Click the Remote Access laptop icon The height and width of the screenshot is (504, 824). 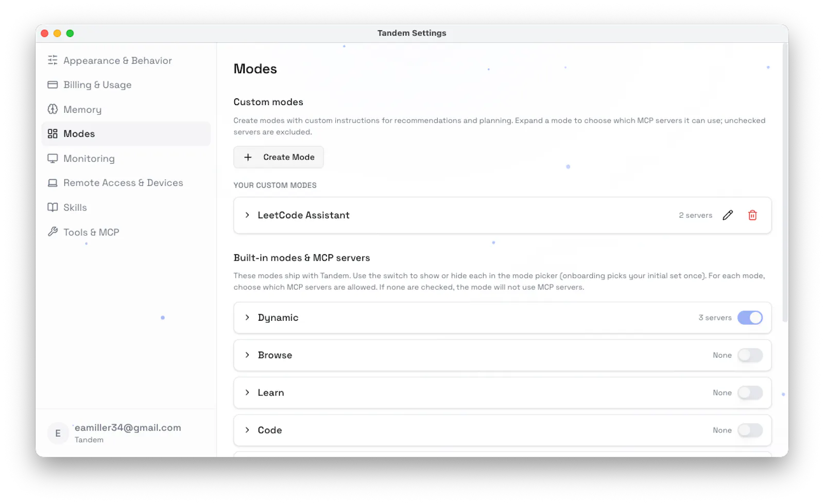coord(53,183)
